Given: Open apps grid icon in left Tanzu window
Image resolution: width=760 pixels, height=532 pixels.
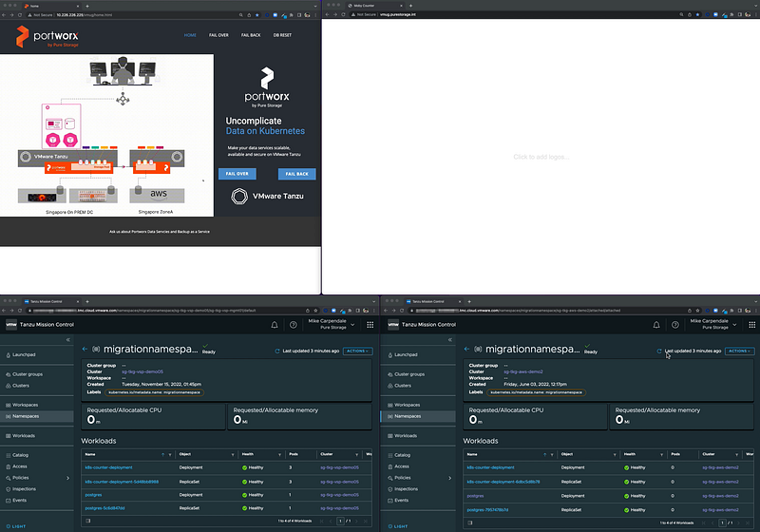Looking at the screenshot, I should click(370, 325).
